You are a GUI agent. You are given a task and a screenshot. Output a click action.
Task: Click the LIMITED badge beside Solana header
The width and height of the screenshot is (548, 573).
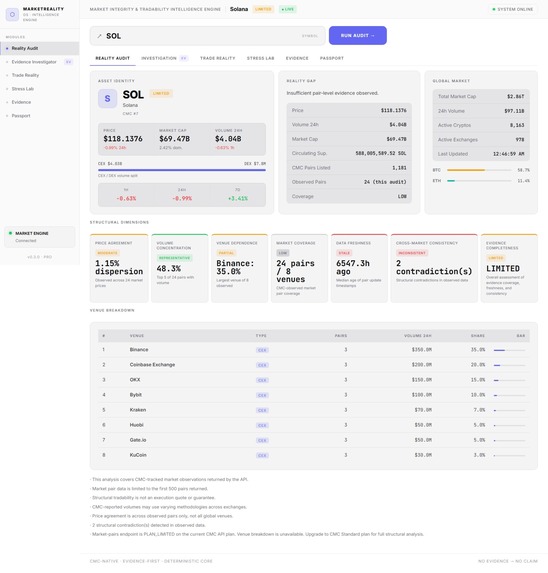coord(263,9)
